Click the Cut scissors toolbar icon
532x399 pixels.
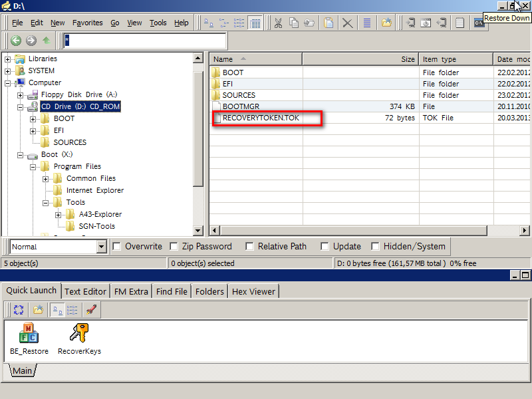click(278, 23)
